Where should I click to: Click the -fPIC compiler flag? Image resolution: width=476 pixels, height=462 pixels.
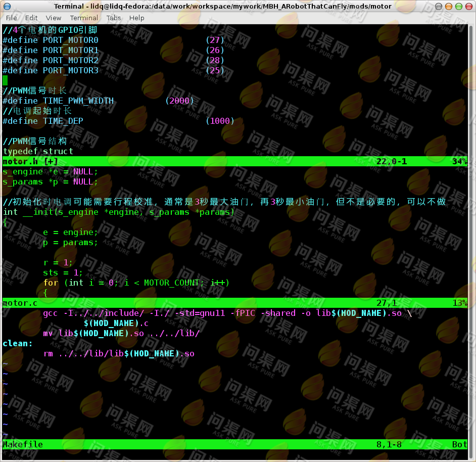(243, 313)
